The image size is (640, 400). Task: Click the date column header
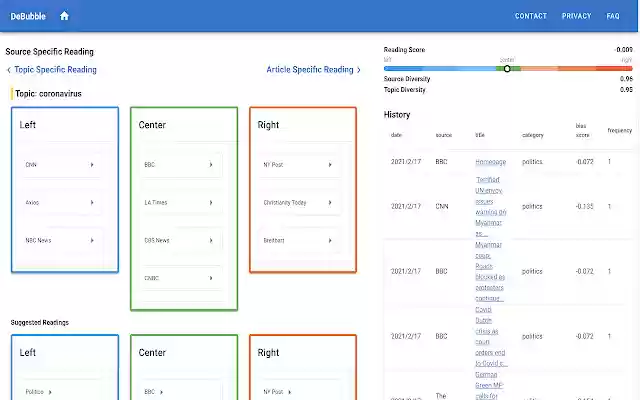(396, 135)
